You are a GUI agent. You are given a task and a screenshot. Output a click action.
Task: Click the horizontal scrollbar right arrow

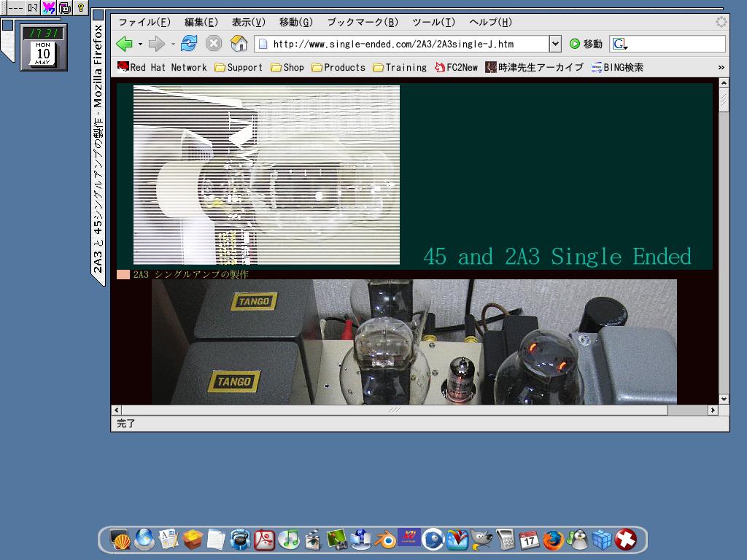tap(713, 411)
